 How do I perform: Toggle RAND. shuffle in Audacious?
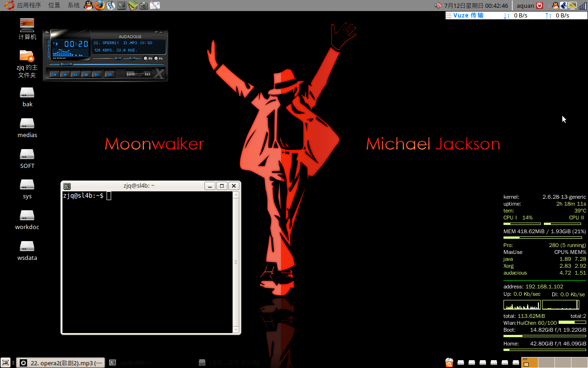coord(132,75)
